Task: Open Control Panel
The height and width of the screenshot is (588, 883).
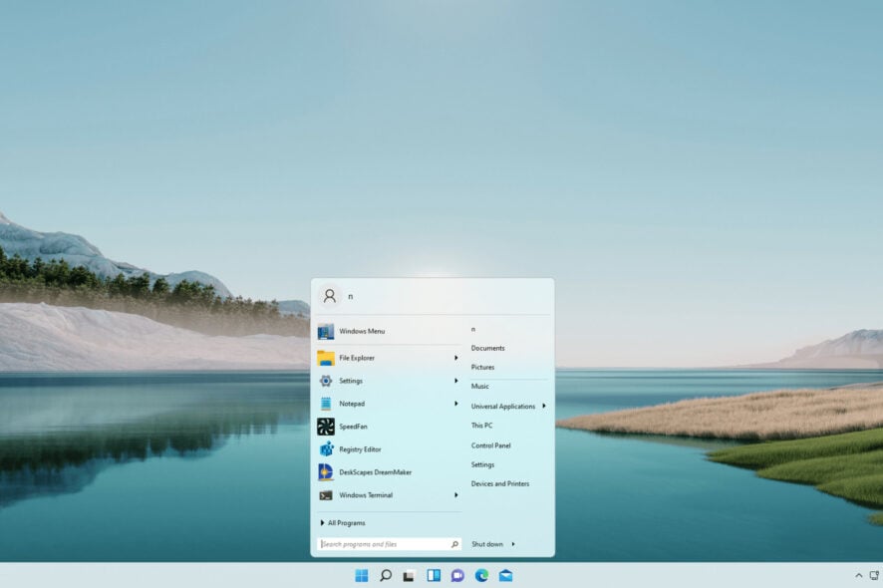Action: pos(490,445)
